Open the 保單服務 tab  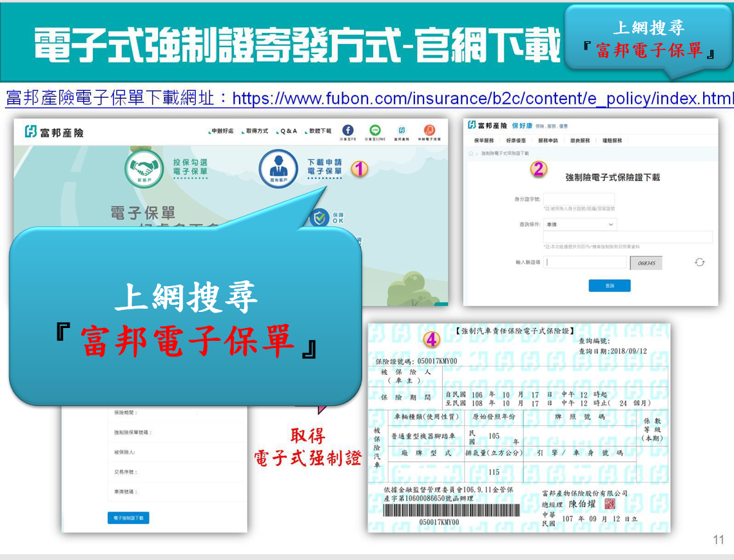pyautogui.click(x=483, y=140)
